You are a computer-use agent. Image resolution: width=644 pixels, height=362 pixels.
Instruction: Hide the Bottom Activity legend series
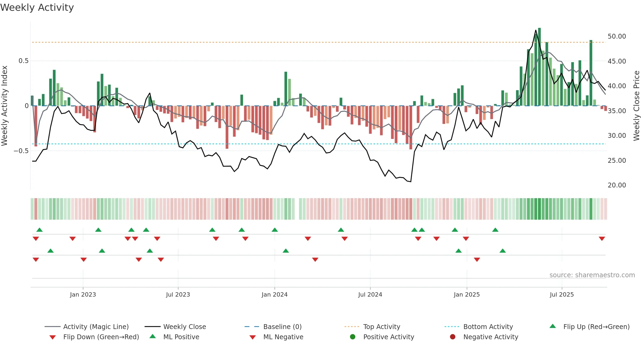479,327
